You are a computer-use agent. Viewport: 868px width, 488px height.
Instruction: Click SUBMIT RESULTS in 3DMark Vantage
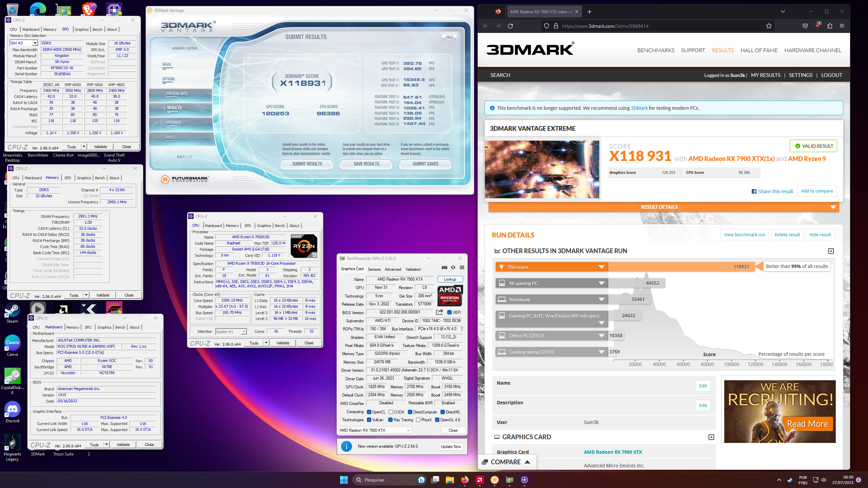point(307,164)
